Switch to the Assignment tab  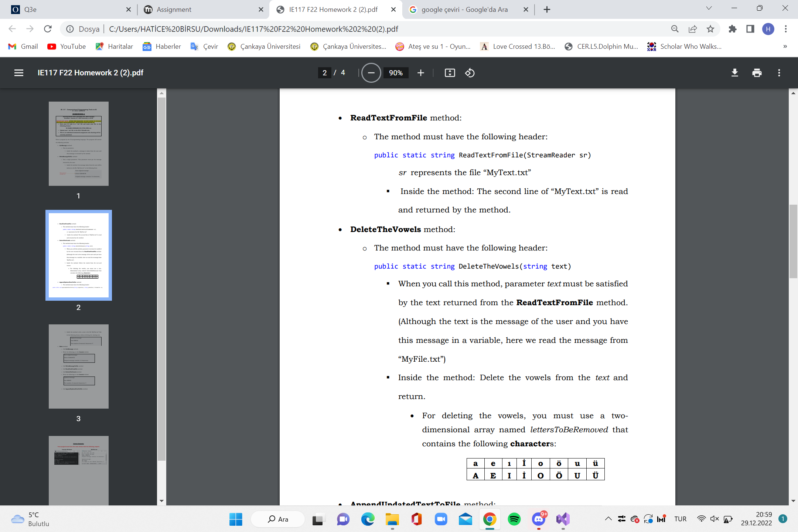pyautogui.click(x=174, y=10)
